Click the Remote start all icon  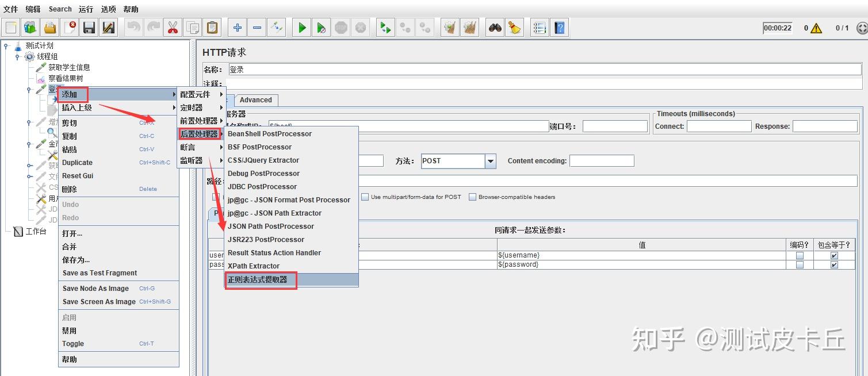click(385, 27)
